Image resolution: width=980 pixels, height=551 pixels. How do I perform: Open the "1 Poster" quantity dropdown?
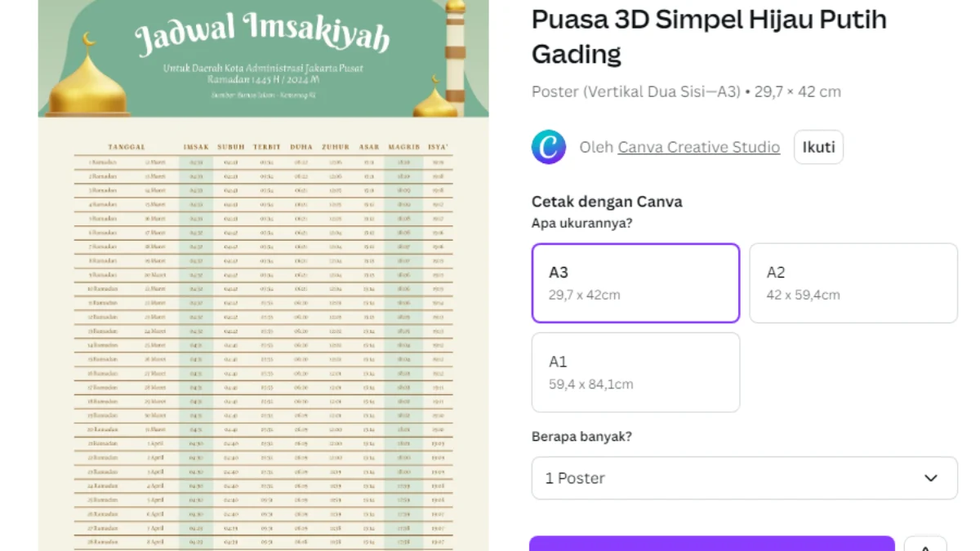pos(743,478)
